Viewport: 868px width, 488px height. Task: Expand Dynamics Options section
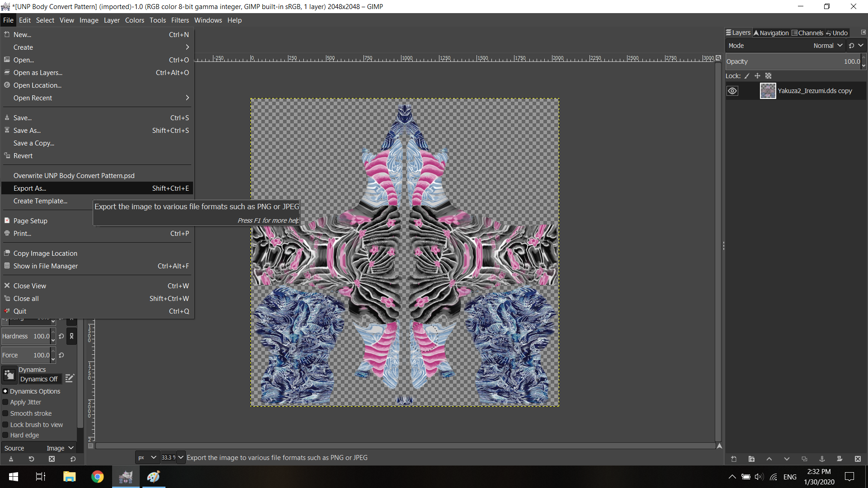5,391
